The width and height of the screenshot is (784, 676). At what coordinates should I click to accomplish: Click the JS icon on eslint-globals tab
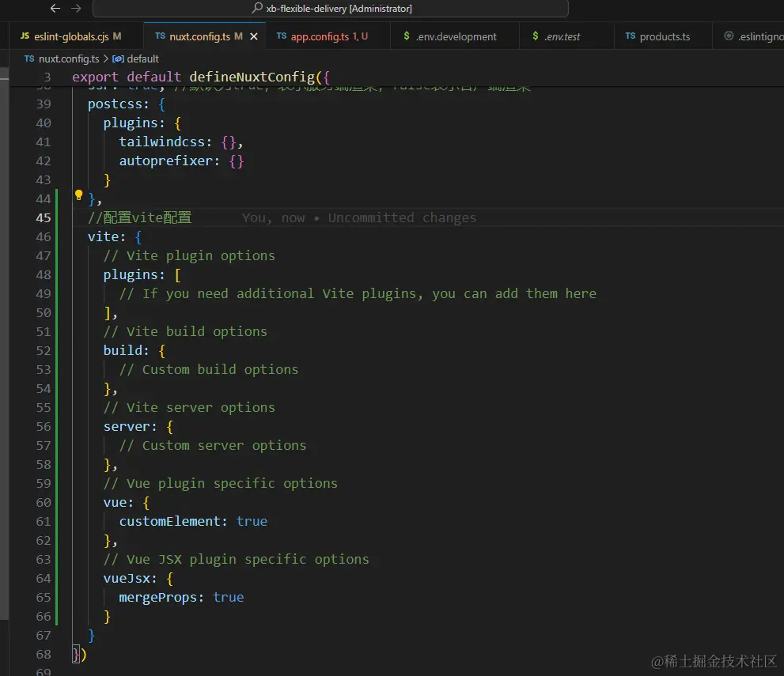tap(25, 36)
